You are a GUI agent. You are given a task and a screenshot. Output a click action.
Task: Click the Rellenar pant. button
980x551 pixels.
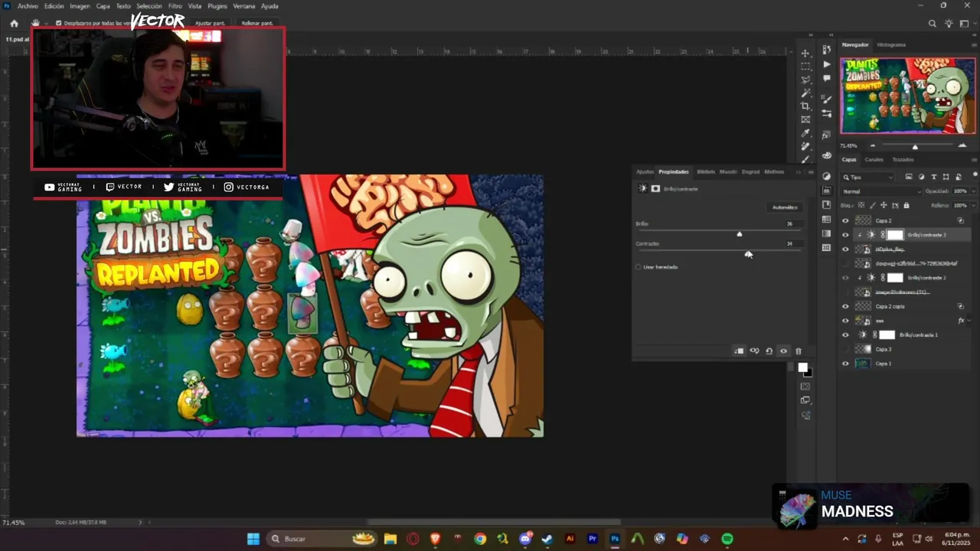pos(257,24)
